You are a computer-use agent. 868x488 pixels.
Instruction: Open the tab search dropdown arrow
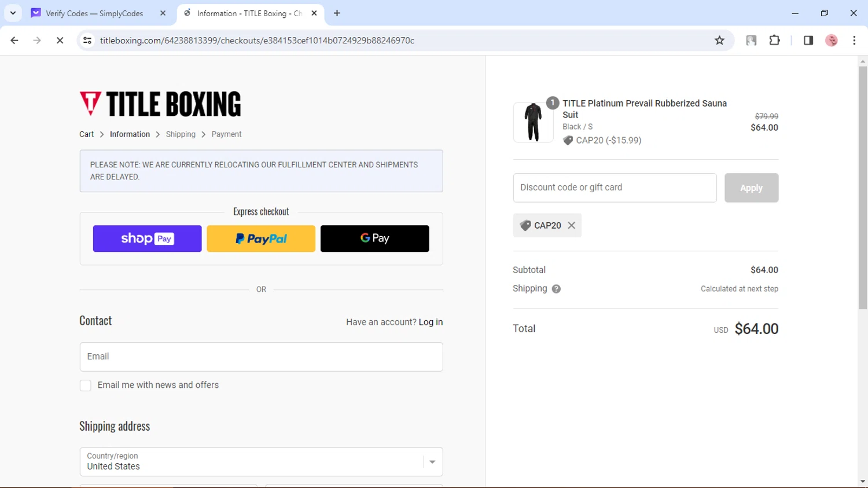point(13,13)
